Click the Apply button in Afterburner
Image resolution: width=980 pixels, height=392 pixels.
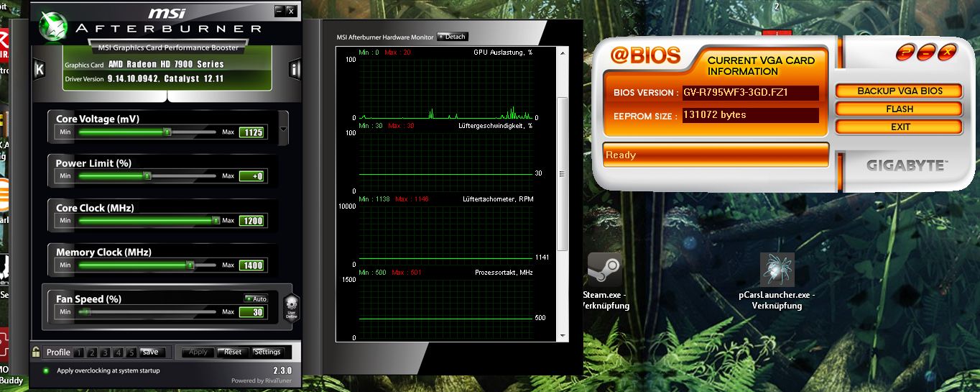pos(198,352)
